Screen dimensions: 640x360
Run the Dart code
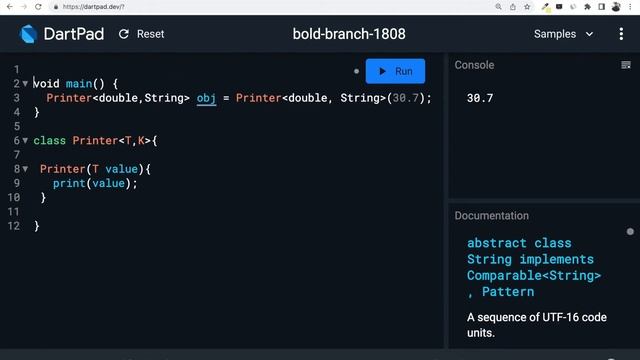click(x=395, y=71)
